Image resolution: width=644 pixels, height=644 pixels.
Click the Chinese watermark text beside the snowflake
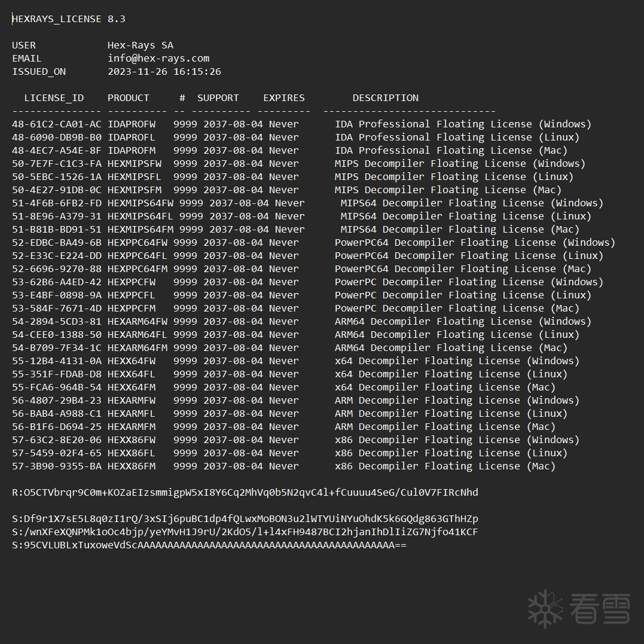[x=600, y=609]
